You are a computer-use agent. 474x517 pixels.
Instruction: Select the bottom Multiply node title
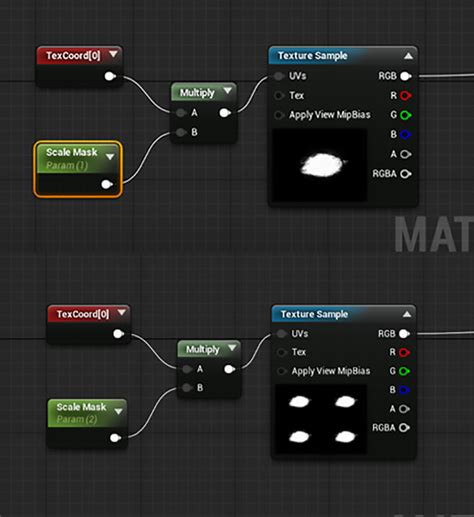point(203,349)
